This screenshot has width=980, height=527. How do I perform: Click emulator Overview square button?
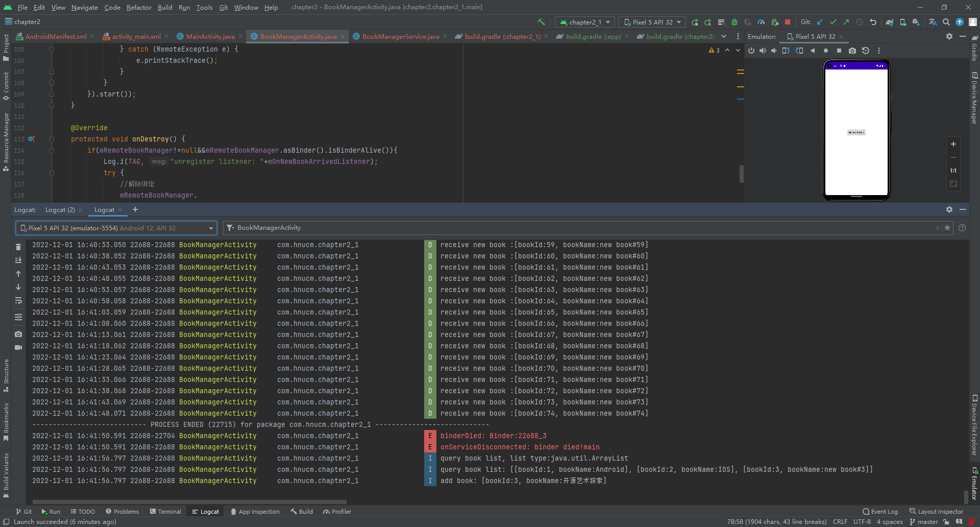(x=839, y=51)
